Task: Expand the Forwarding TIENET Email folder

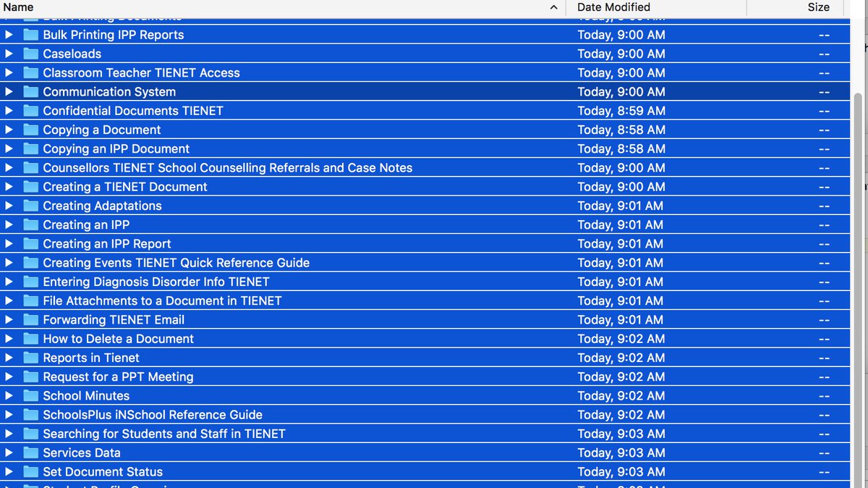Action: tap(9, 320)
